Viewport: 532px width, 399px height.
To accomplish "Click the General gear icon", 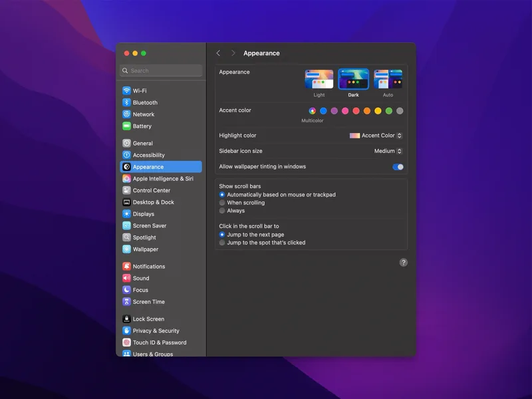I will (126, 143).
